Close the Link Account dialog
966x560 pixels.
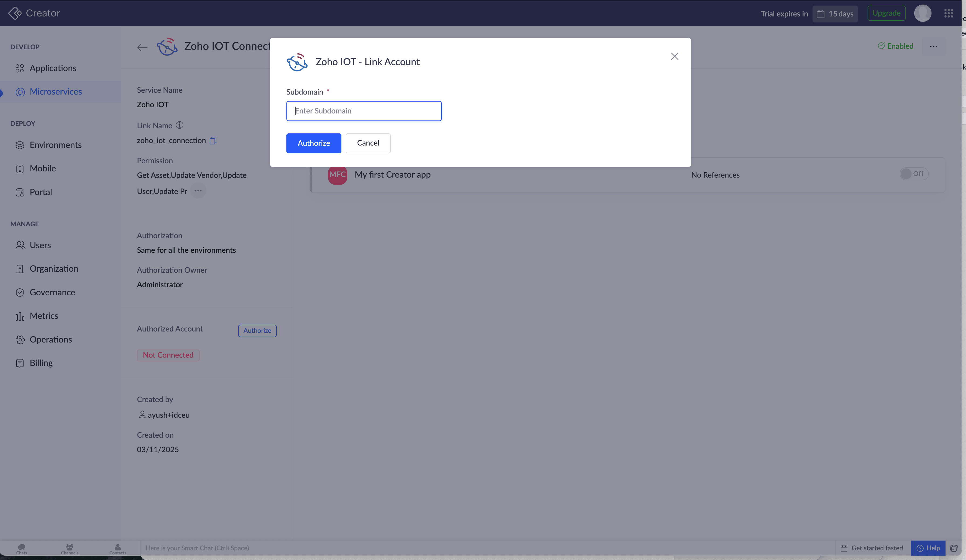(674, 56)
